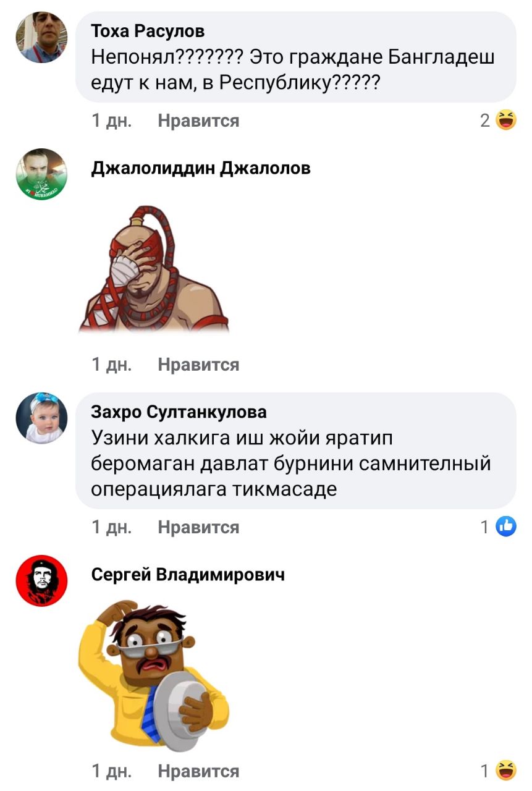Open Сергей Владимирович's name link
Image resolution: width=532 pixels, height=791 pixels.
point(188,575)
